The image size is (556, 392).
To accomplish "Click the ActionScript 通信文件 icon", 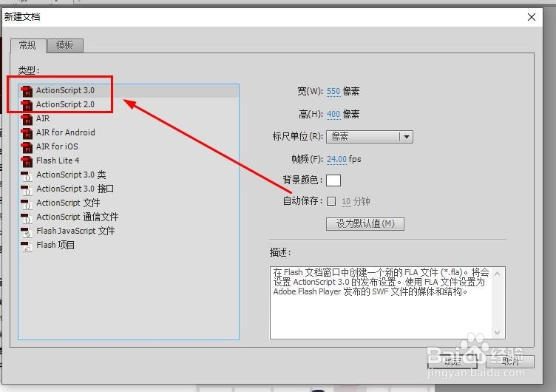I will click(27, 217).
